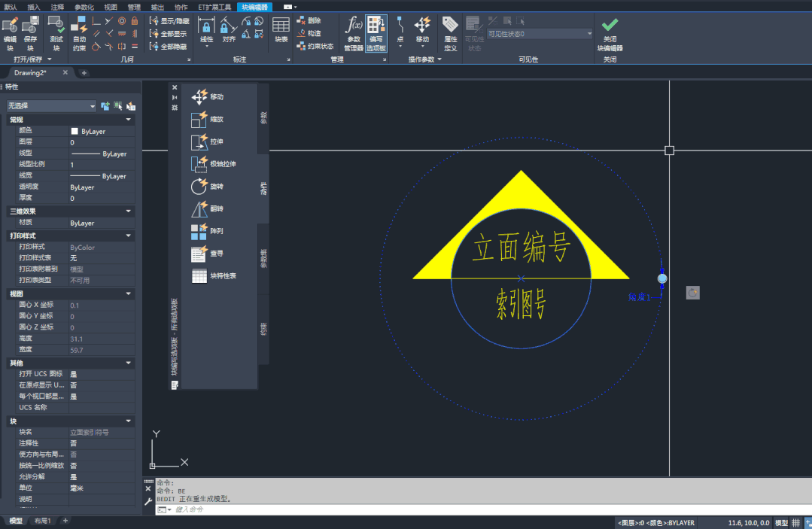This screenshot has height=529, width=812.
Task: Toggle the 编写选项板 authoring palettes button
Action: 376,33
